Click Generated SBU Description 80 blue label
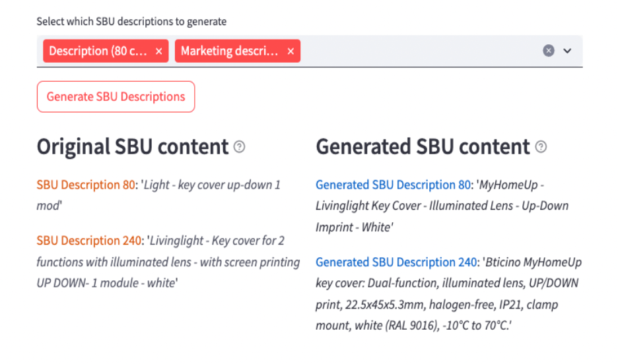 tap(394, 185)
